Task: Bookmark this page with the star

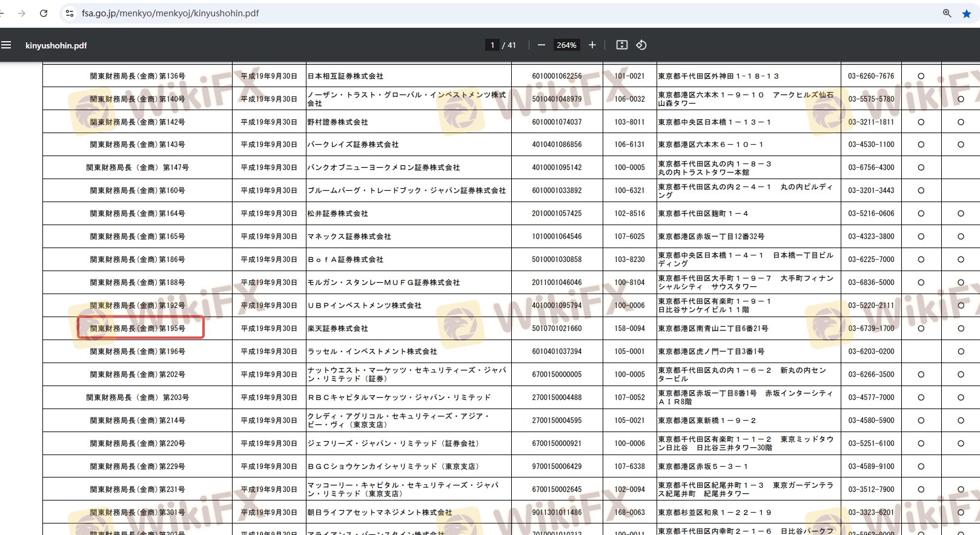Action: point(966,13)
